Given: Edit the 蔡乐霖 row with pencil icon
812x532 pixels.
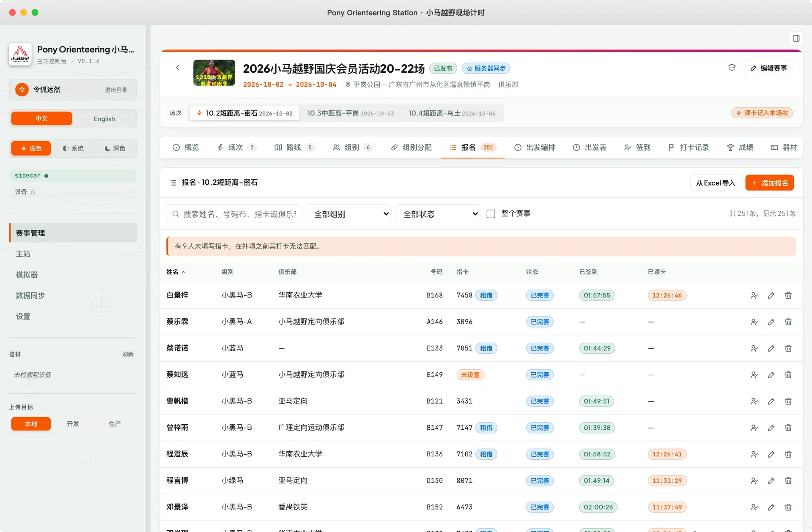Looking at the screenshot, I should 771,322.
